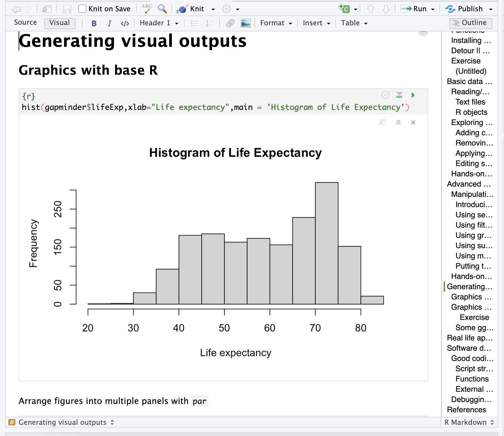This screenshot has width=504, height=436.
Task: Insert an image with the picture icon
Action: coord(245,23)
